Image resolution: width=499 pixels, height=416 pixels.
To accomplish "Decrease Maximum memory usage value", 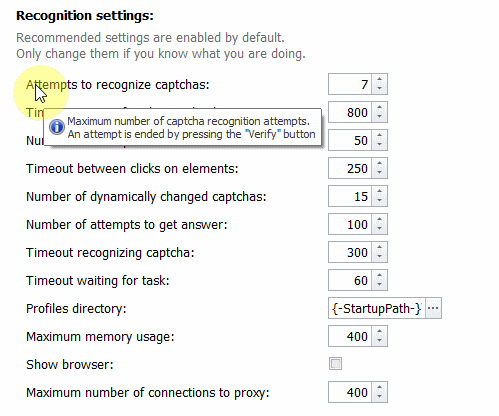I will (379, 341).
